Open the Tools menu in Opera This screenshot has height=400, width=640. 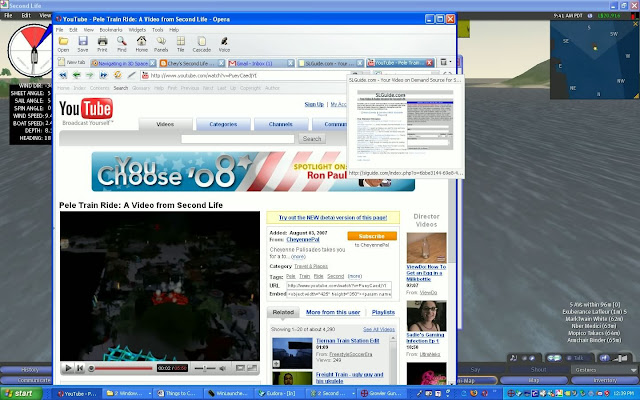158,30
